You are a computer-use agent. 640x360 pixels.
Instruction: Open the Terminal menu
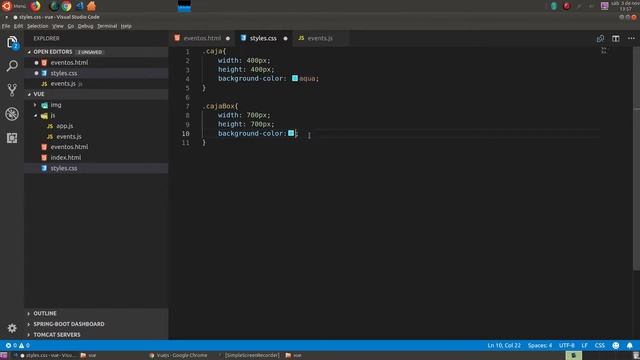107,26
